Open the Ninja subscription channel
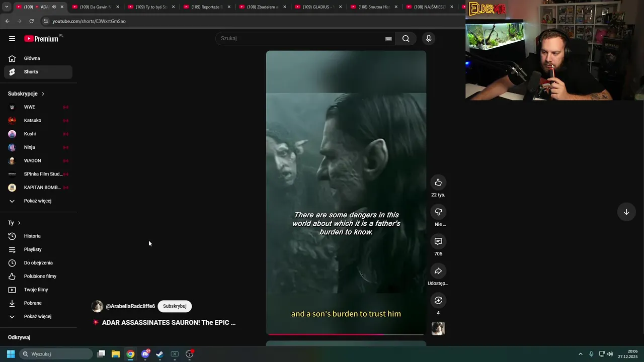The height and width of the screenshot is (362, 644). coord(38,147)
